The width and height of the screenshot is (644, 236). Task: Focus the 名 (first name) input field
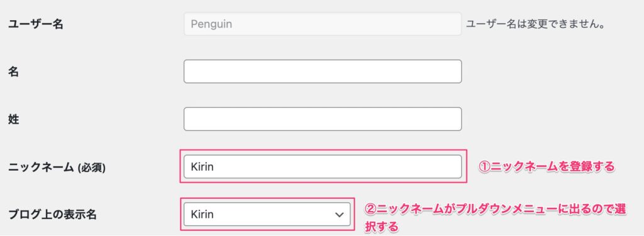323,72
